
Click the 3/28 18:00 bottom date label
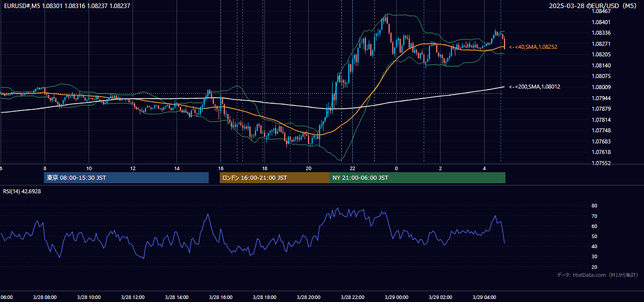[x=265, y=297]
